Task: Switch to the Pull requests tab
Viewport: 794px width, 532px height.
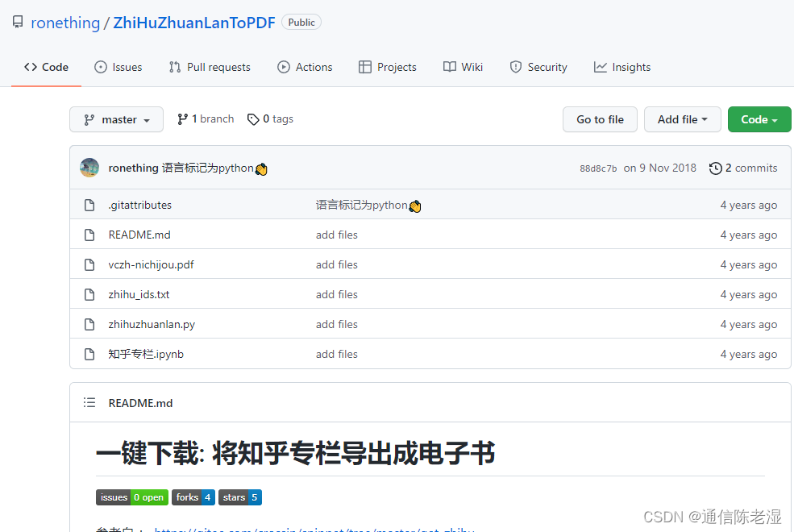Action: click(x=210, y=67)
